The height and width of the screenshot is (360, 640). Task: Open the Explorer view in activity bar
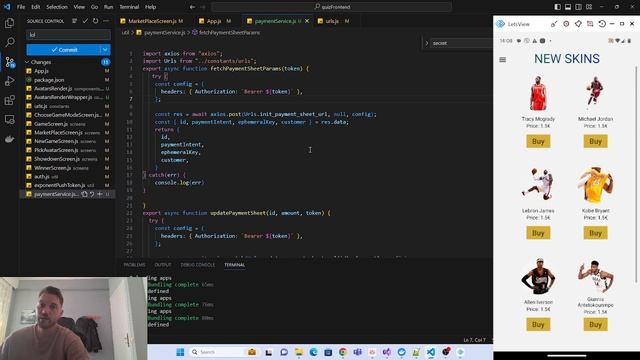tap(9, 23)
